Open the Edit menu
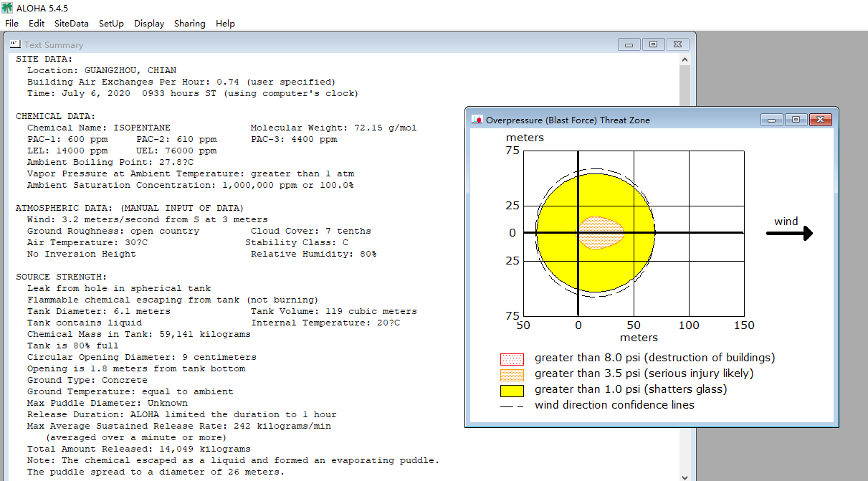This screenshot has height=481, width=868. pos(37,23)
